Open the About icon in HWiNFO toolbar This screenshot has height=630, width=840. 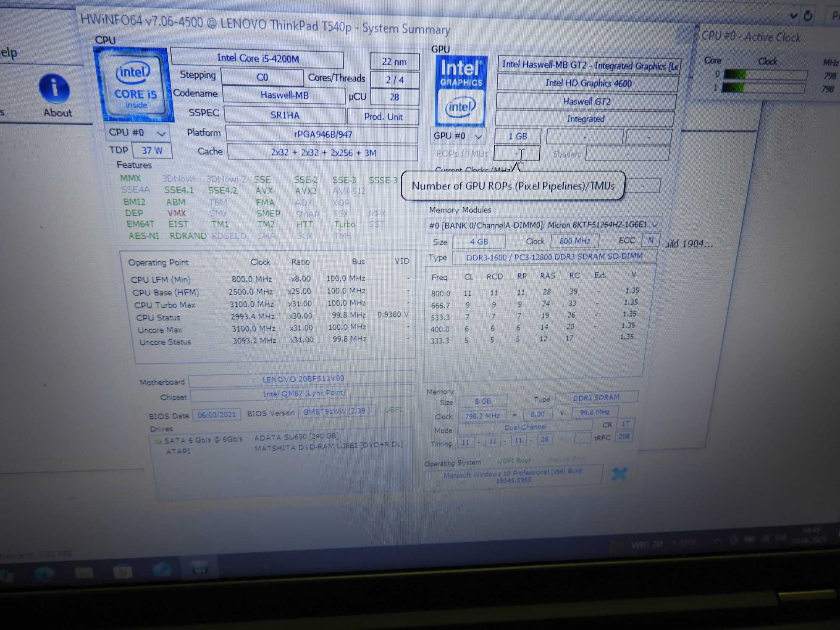click(55, 95)
